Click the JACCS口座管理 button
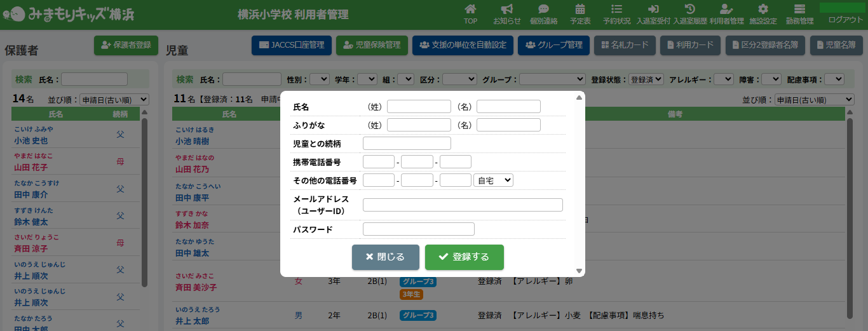 click(292, 45)
